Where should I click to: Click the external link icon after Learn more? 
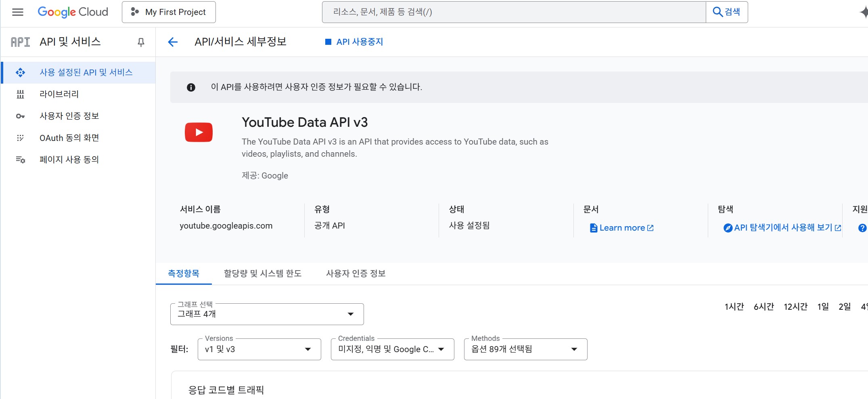click(x=650, y=228)
